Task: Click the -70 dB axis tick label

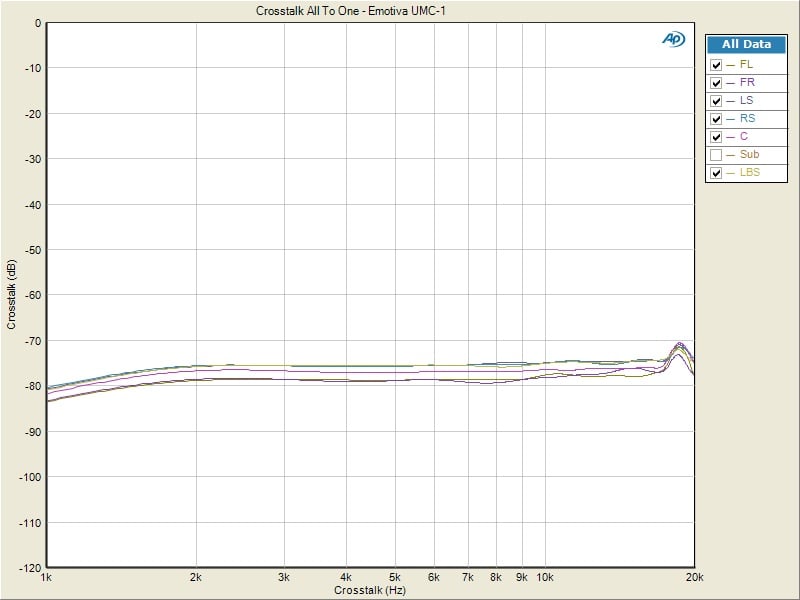Action: tap(33, 341)
